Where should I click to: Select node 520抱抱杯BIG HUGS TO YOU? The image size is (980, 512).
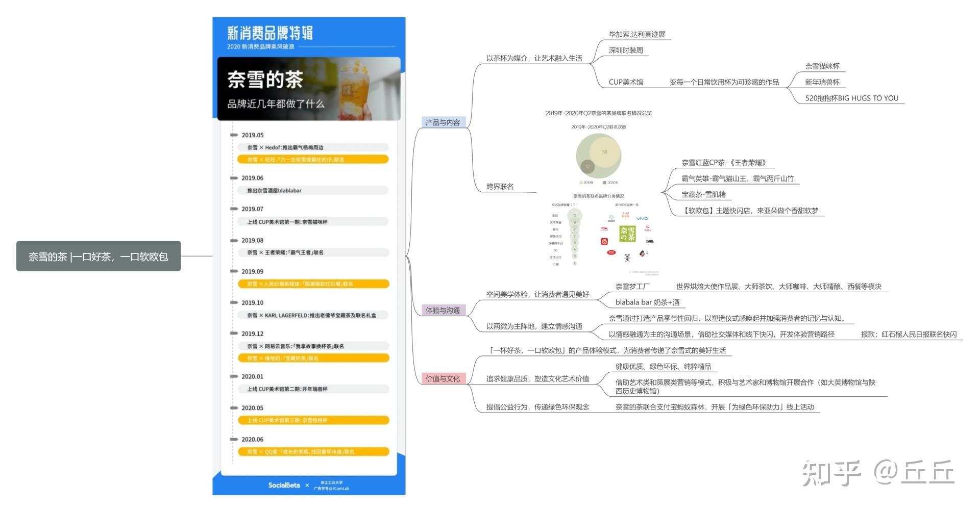coord(852,98)
